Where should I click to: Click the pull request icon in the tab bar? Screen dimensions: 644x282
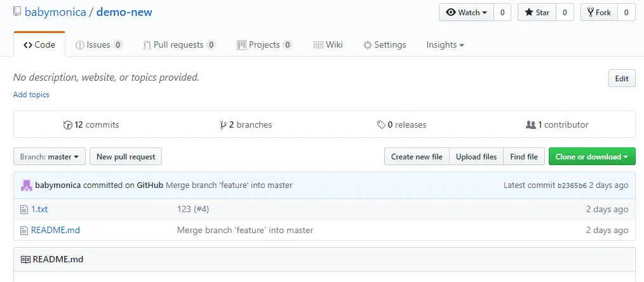[147, 44]
